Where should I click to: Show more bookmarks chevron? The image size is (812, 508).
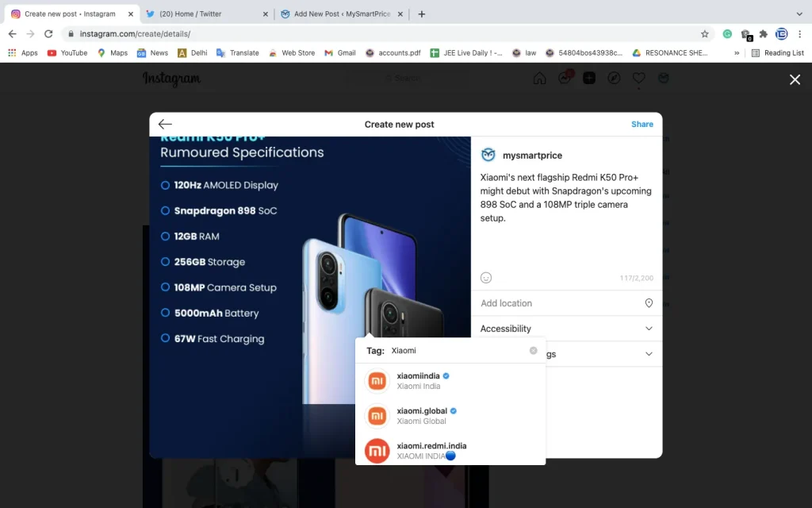click(x=737, y=53)
